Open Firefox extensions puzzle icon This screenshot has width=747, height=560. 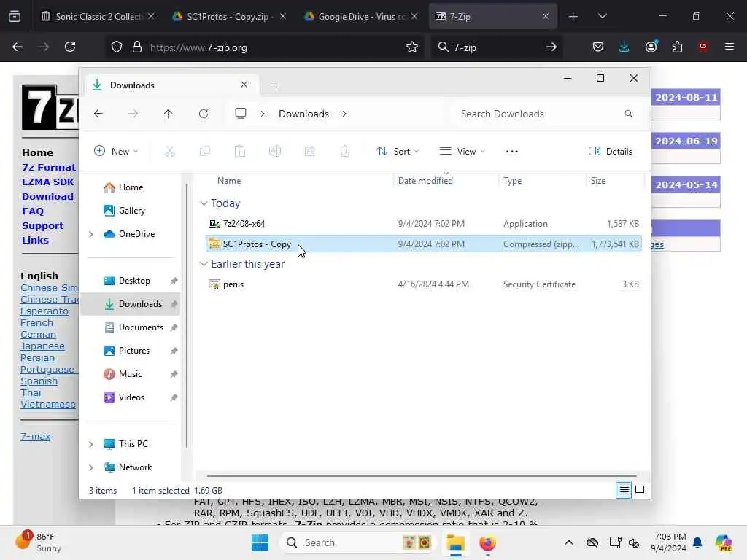[677, 47]
